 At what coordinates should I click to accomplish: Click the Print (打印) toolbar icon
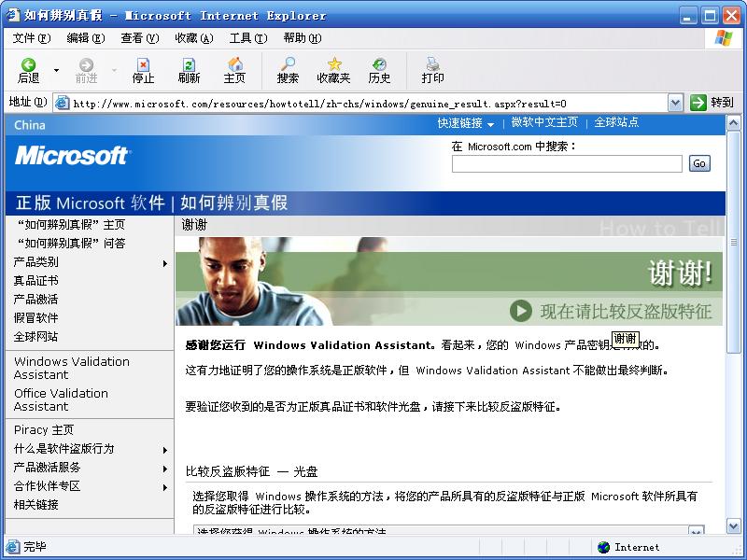pos(432,71)
